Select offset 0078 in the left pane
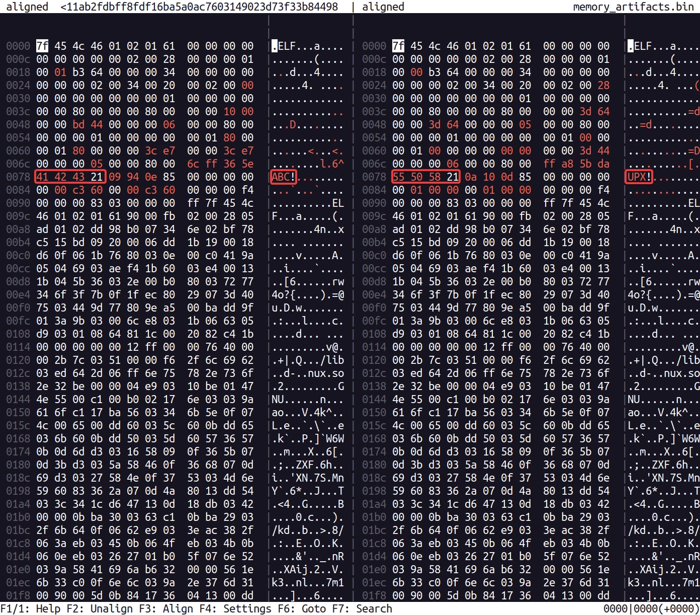Viewport: 700px width, 615px height. (x=18, y=177)
